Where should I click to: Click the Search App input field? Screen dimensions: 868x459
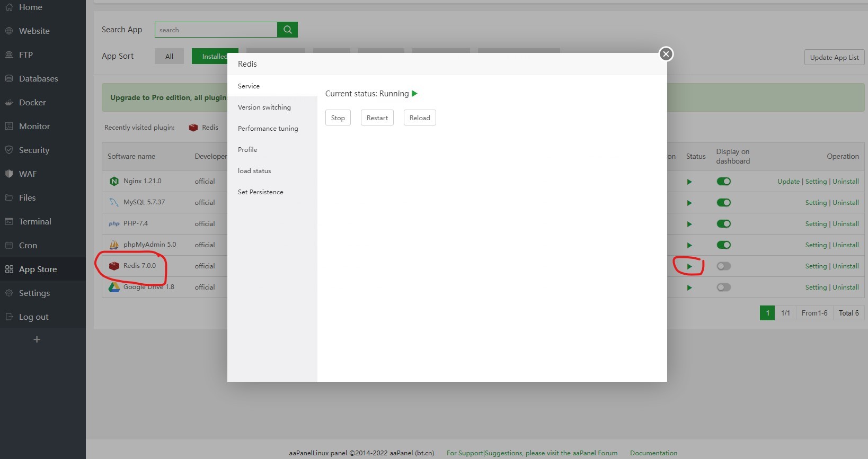pyautogui.click(x=216, y=30)
